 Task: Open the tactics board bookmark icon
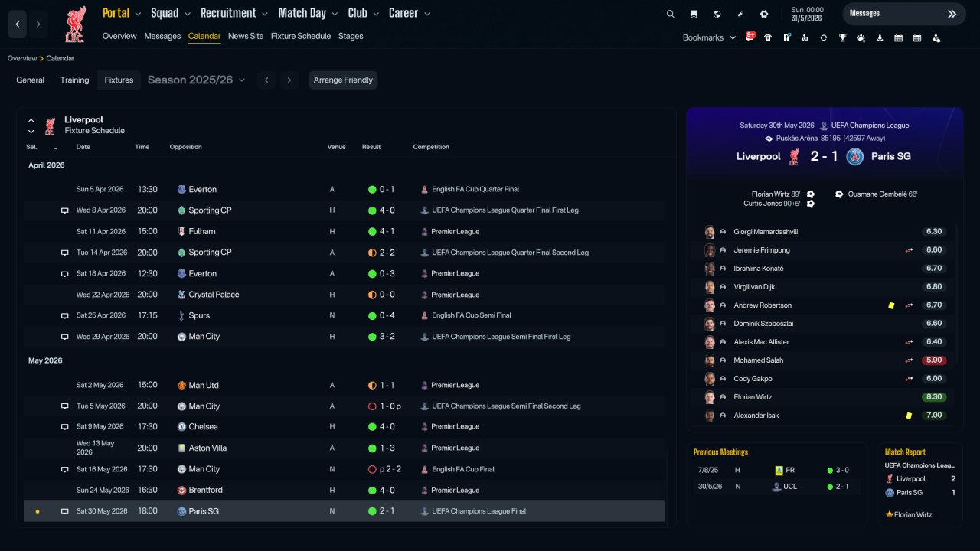tap(786, 37)
